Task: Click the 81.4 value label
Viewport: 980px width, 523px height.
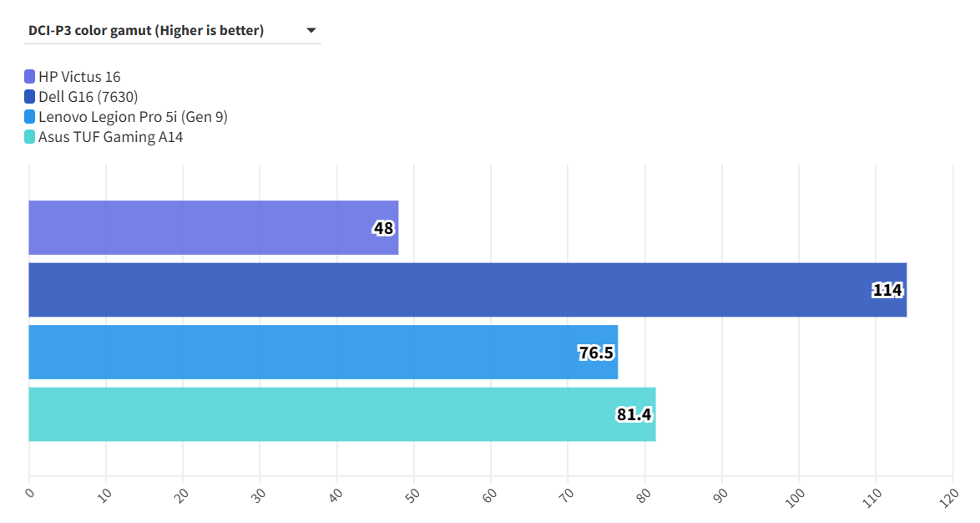Action: [634, 414]
